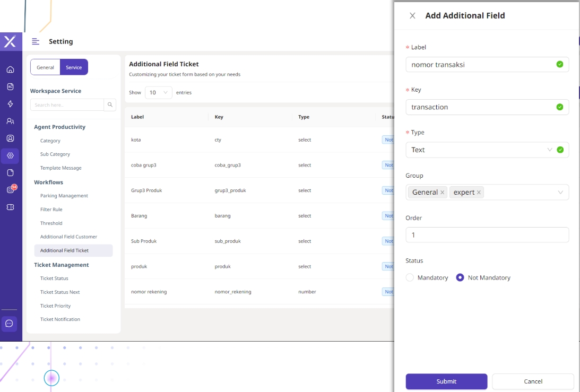Image resolution: width=580 pixels, height=392 pixels.
Task: Click the search magnifier icon in Workspace Service
Action: [x=110, y=104]
